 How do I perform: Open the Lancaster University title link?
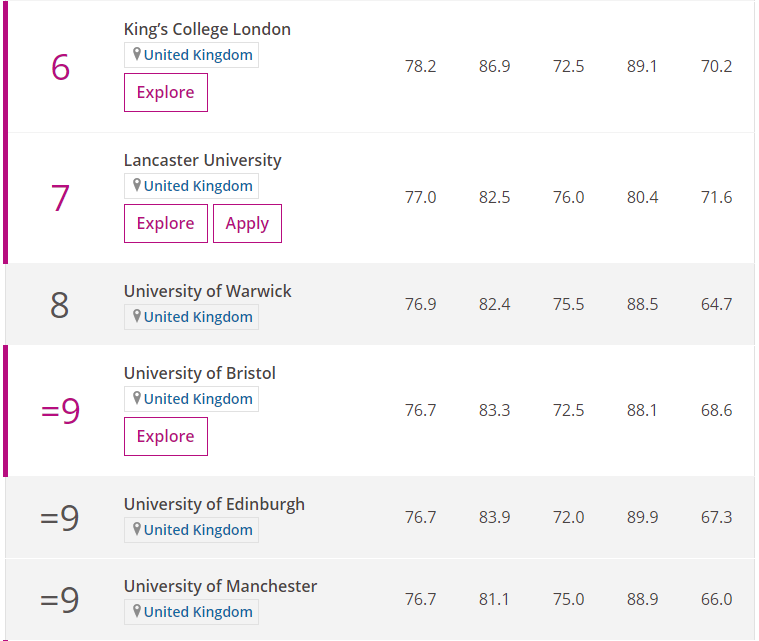click(202, 160)
